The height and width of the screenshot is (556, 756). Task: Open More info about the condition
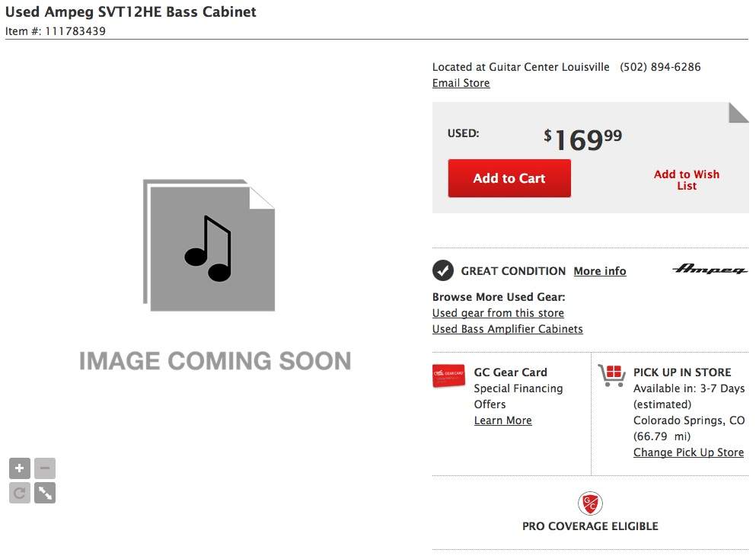point(600,271)
